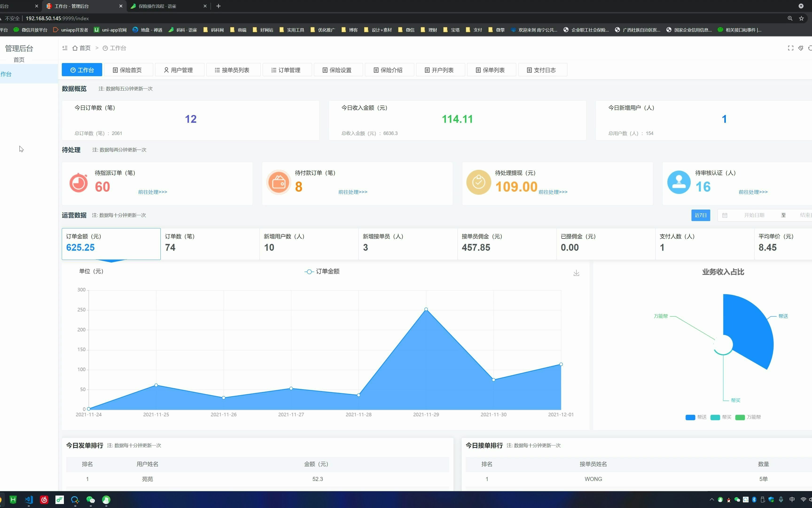This screenshot has width=812, height=508.
Task: Click the Wi-Fi network tray icon
Action: click(x=803, y=500)
